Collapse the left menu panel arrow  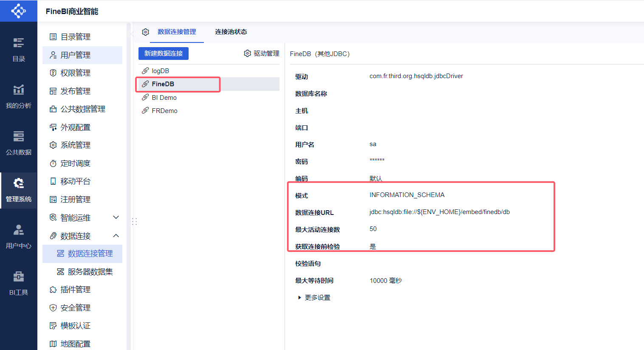click(132, 34)
